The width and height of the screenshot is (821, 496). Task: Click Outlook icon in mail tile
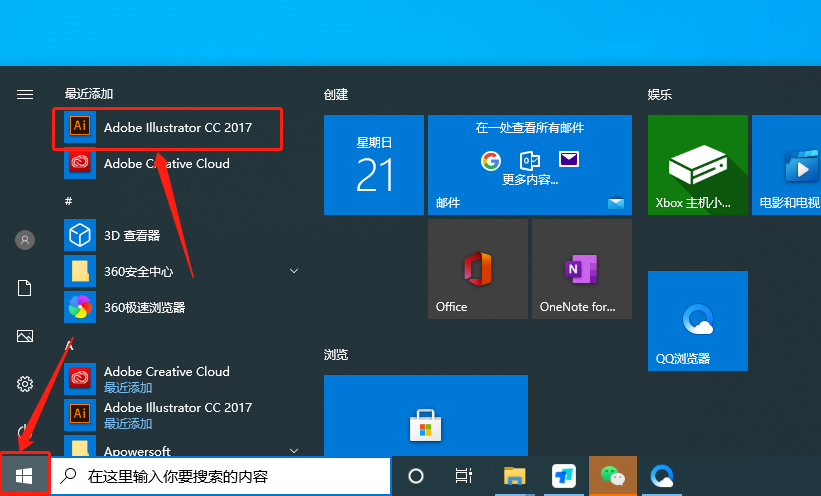point(529,160)
